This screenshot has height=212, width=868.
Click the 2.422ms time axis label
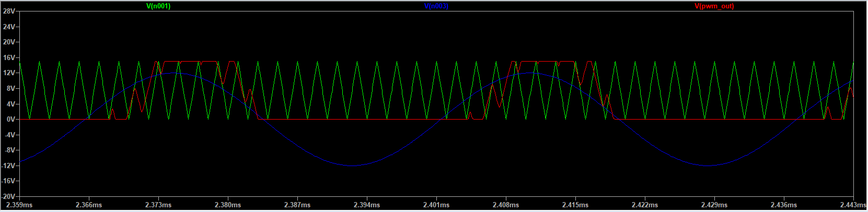click(x=645, y=205)
